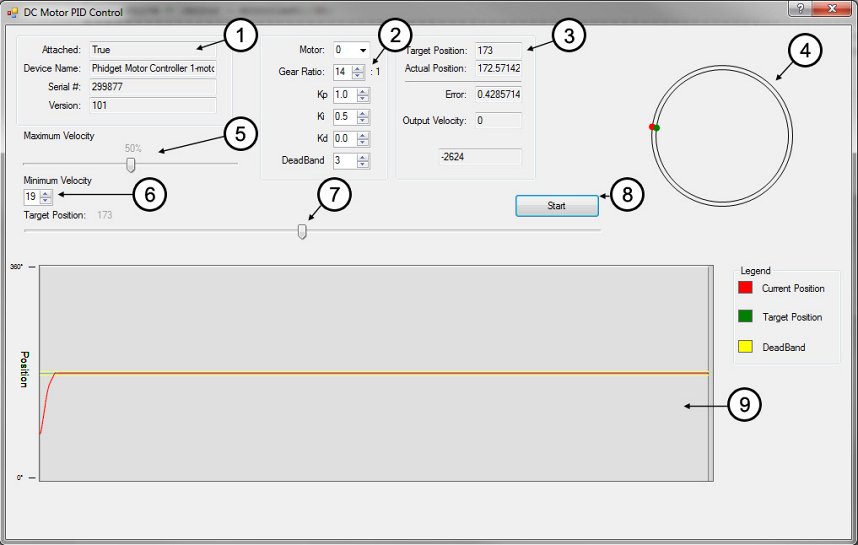Increase the Kd value
This screenshot has height=545, width=858.
pyautogui.click(x=363, y=135)
